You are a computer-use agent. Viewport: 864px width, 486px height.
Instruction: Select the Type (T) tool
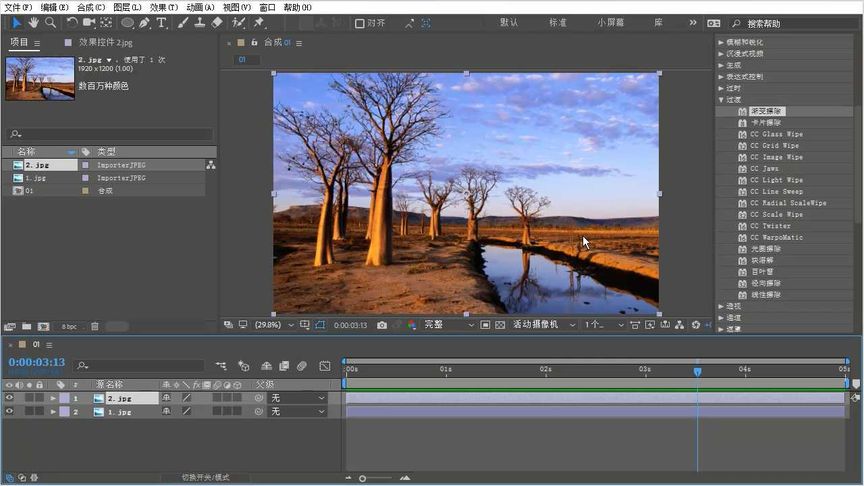pyautogui.click(x=162, y=23)
